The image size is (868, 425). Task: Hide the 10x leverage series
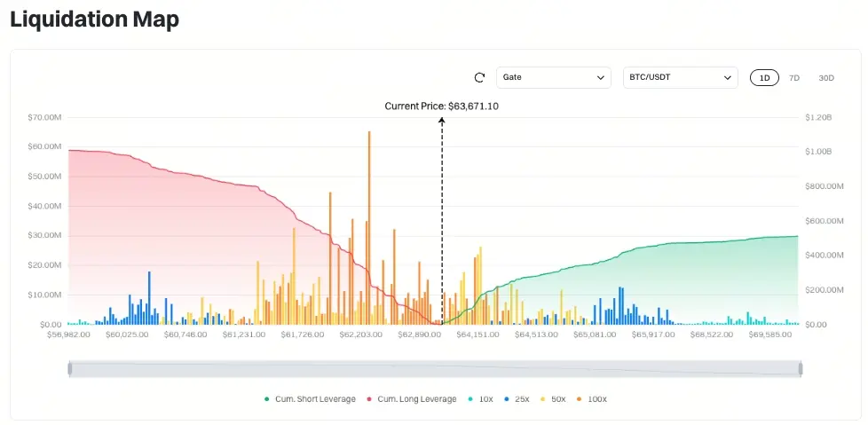(480, 399)
